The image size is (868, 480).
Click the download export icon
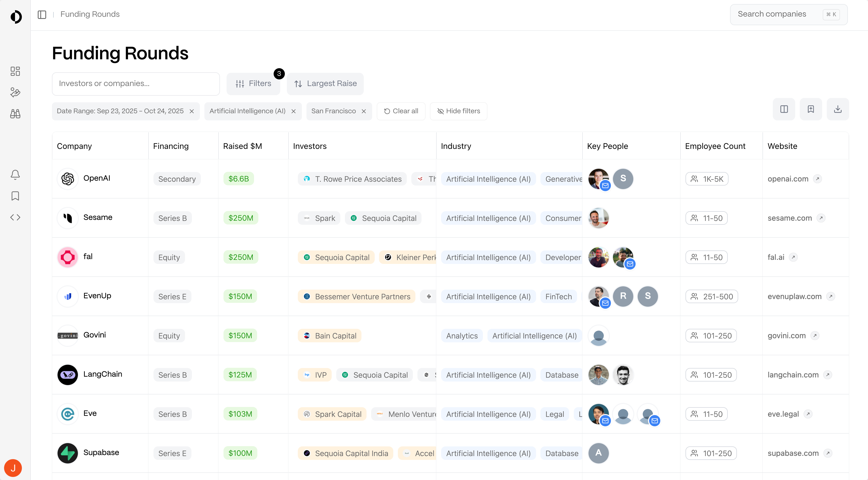click(x=838, y=109)
